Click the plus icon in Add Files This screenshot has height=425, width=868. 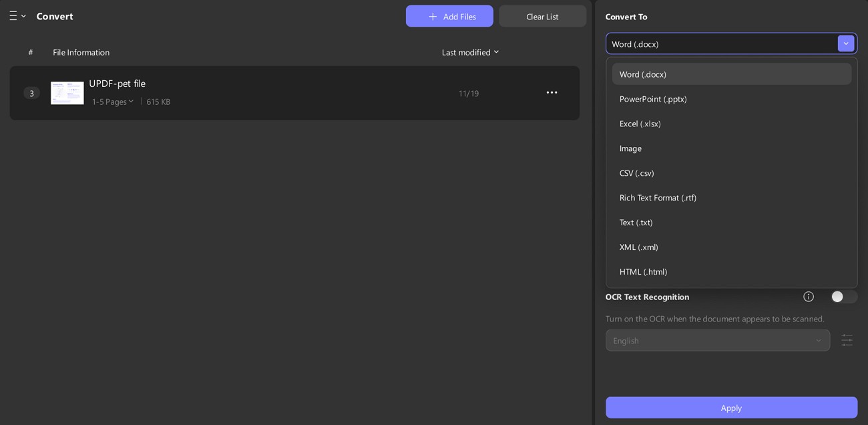(433, 17)
